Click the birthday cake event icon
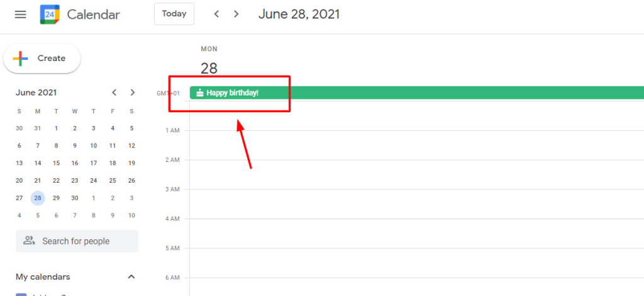644x296 pixels. (x=200, y=93)
